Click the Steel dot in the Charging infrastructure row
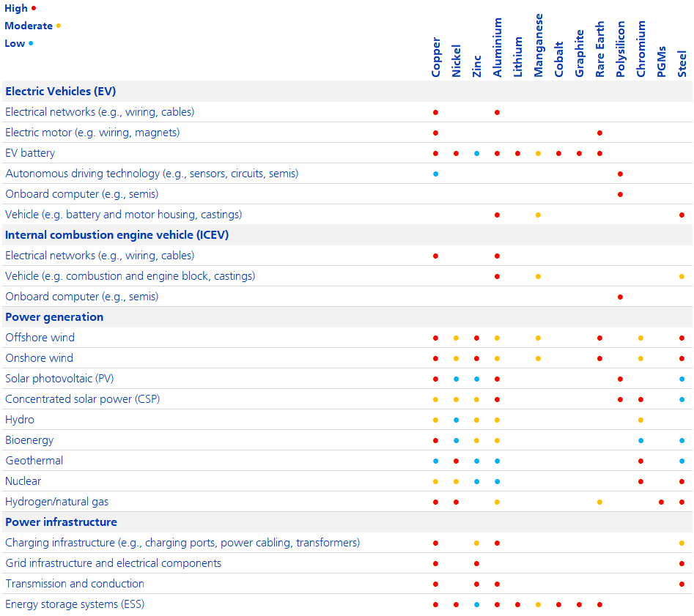Screen dimensions: 694x616 pos(682,543)
